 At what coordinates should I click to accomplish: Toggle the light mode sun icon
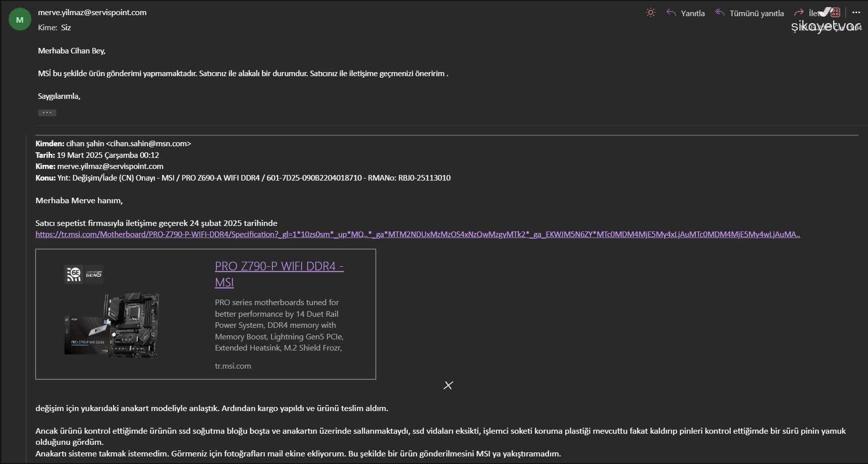(x=650, y=13)
